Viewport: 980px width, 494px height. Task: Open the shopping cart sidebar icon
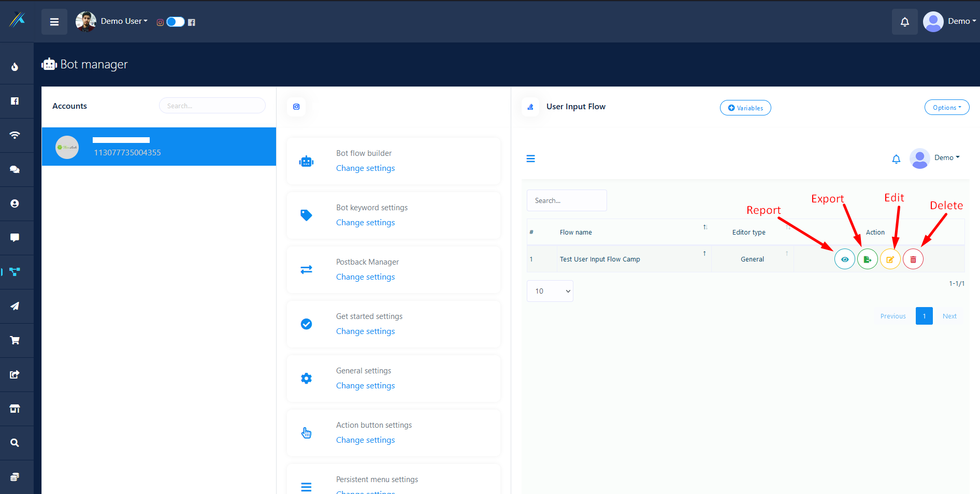(15, 340)
